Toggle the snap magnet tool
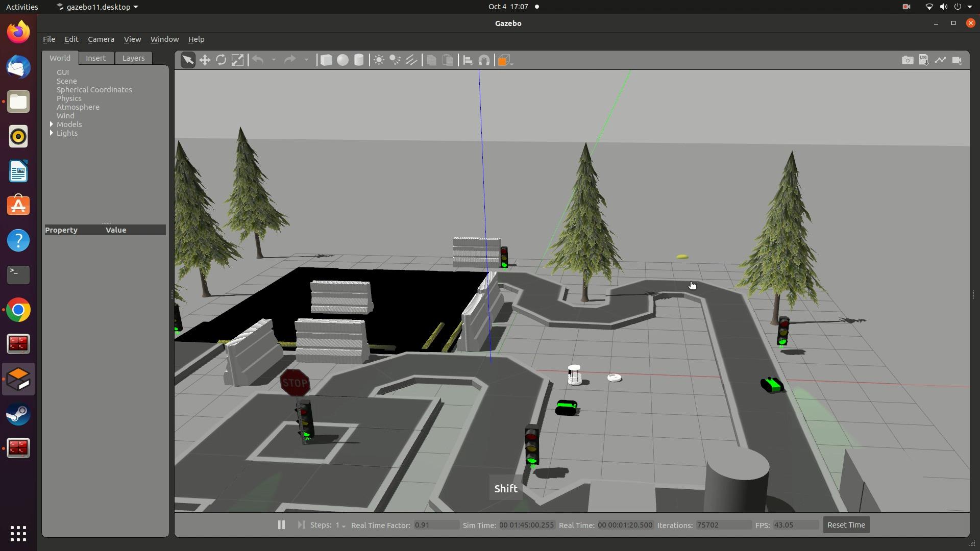Screen dimensions: 980x551 [484, 60]
